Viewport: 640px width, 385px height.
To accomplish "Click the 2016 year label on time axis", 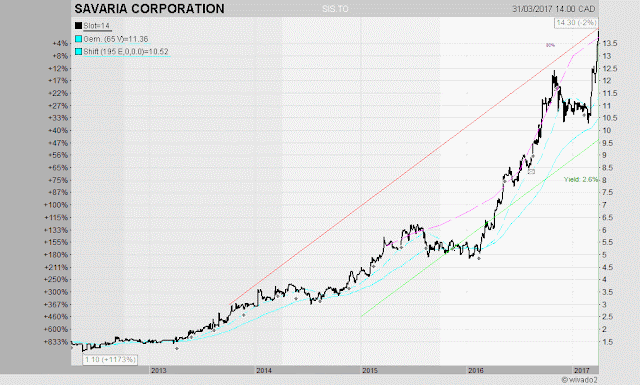I will coord(476,370).
